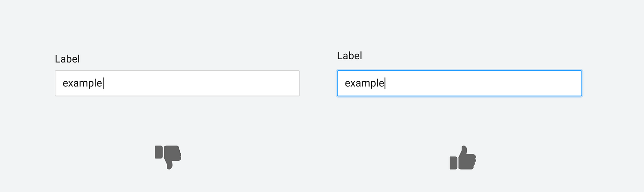644x192 pixels.
Task: Activate the field showing a blue focus ring
Action: click(x=459, y=83)
